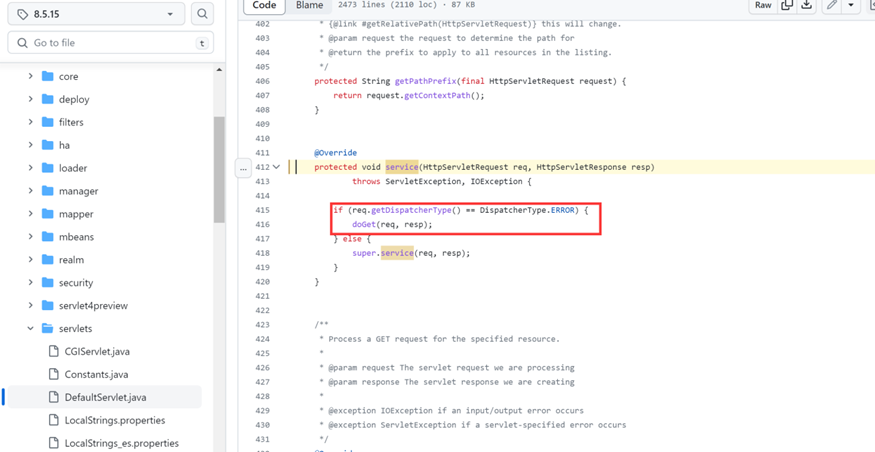This screenshot has width=875, height=452.
Task: Click the getPathPrefix method name
Action: [425, 81]
